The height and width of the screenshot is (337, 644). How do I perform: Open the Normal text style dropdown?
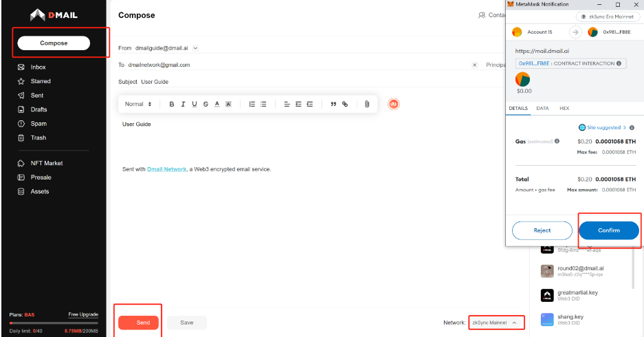coord(138,105)
